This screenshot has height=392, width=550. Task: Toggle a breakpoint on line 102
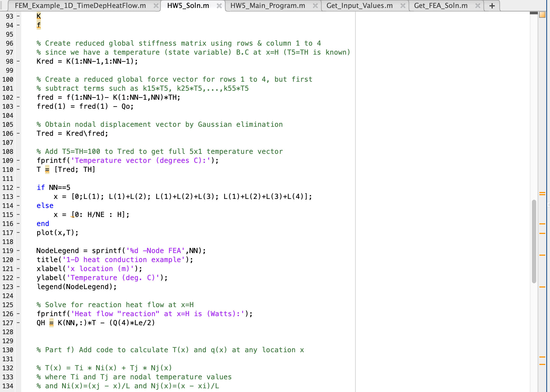[18, 97]
